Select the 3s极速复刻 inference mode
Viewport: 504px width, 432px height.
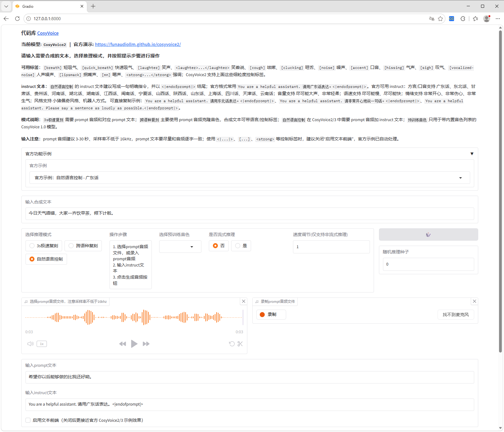44,246
